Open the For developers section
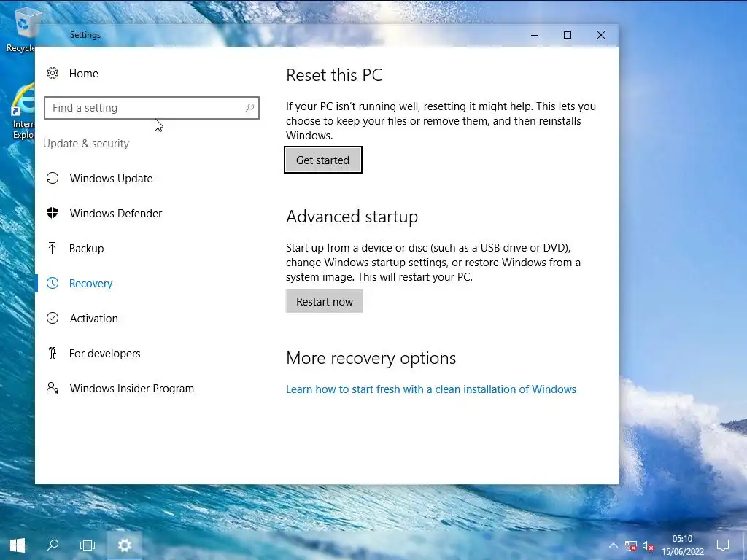The height and width of the screenshot is (560, 747). pyautogui.click(x=105, y=354)
